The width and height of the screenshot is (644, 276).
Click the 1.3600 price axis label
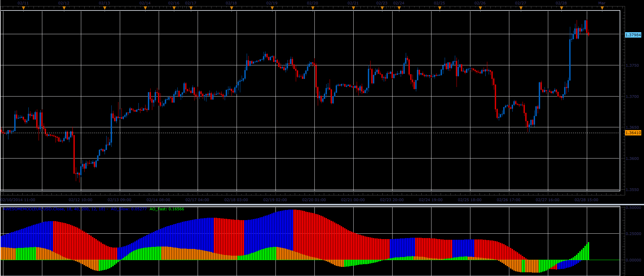(632, 158)
